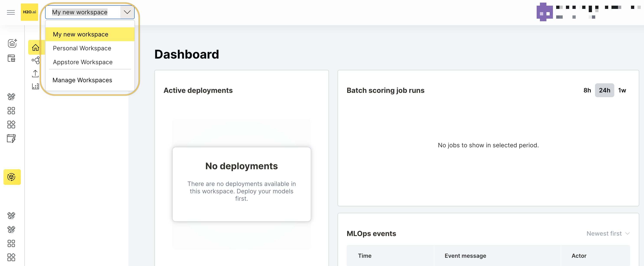Click the H2O.ai logo
The image size is (644, 266).
29,12
